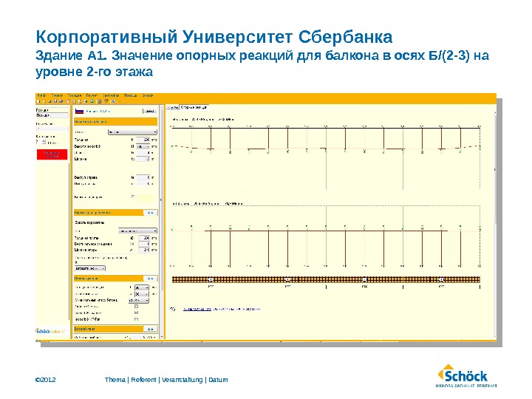The height and width of the screenshot is (399, 532).
Task: Click the Schöck logo on the slide footer
Action: 467,376
